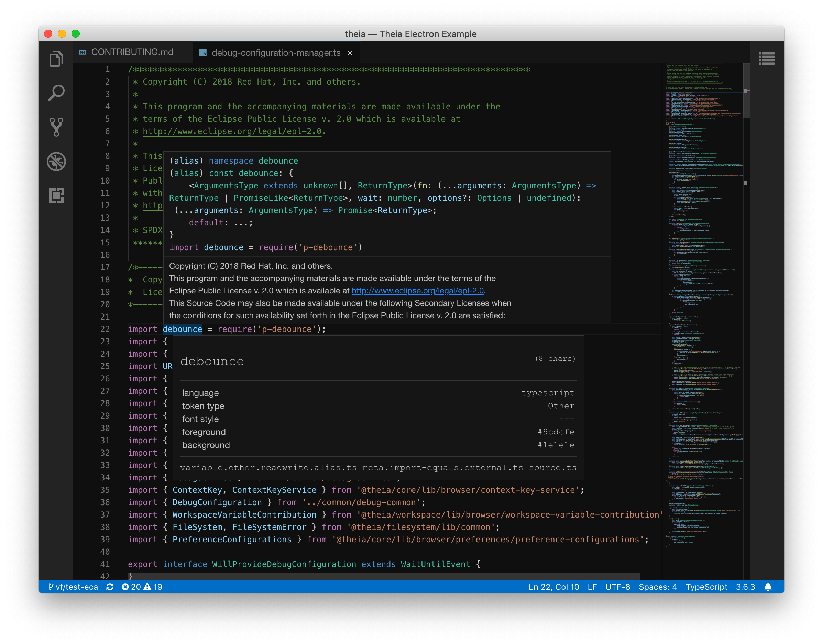
Task: Click the sync icon next to the branch name
Action: coord(110,587)
